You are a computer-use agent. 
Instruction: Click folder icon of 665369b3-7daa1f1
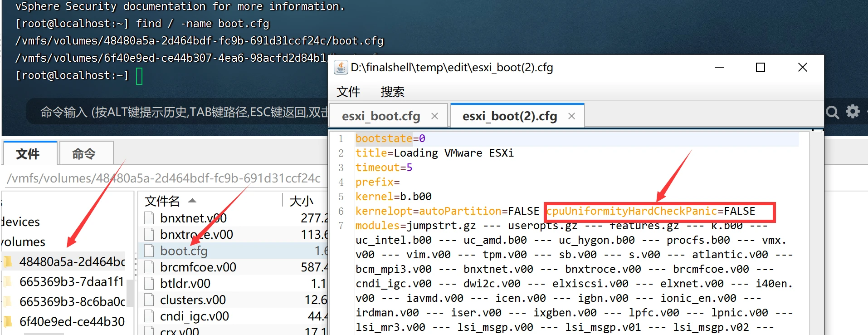(x=8, y=281)
